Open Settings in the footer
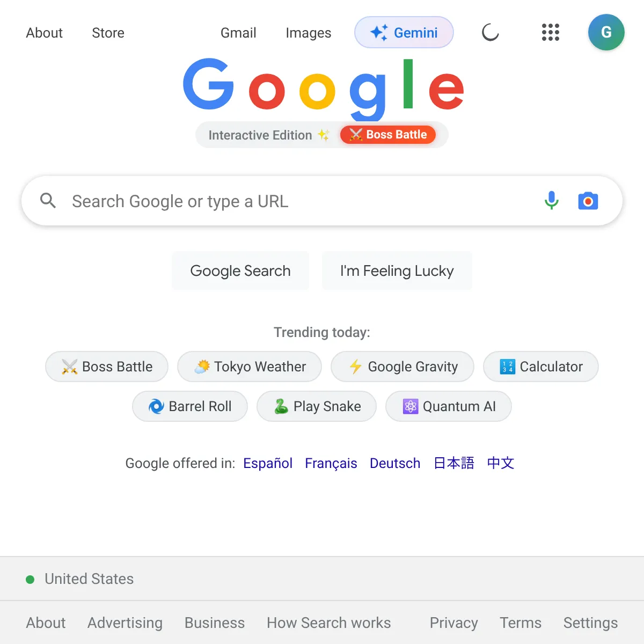Viewport: 644px width, 644px height. (590, 623)
